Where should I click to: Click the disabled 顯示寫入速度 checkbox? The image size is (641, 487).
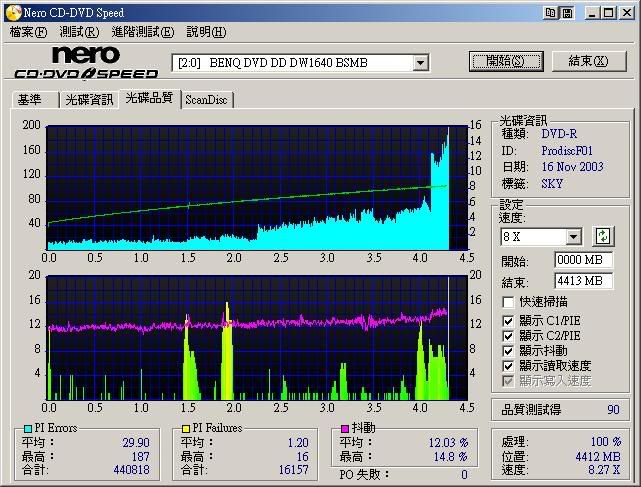tap(508, 381)
